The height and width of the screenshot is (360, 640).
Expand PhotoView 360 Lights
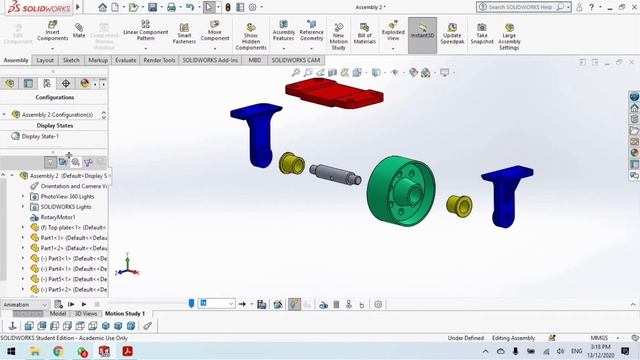point(23,196)
